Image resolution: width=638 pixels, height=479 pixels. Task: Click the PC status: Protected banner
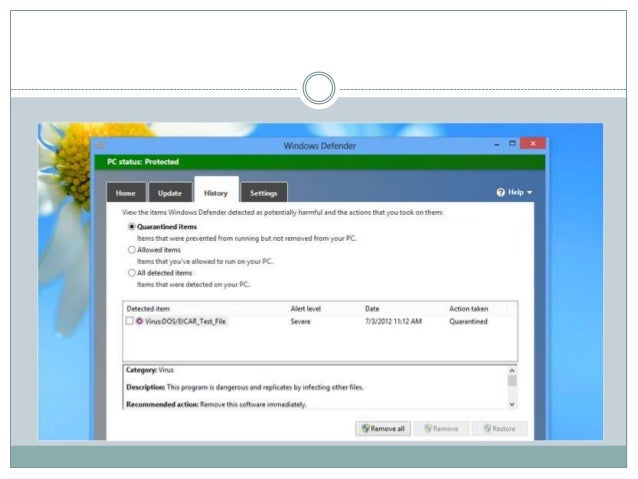click(320, 162)
